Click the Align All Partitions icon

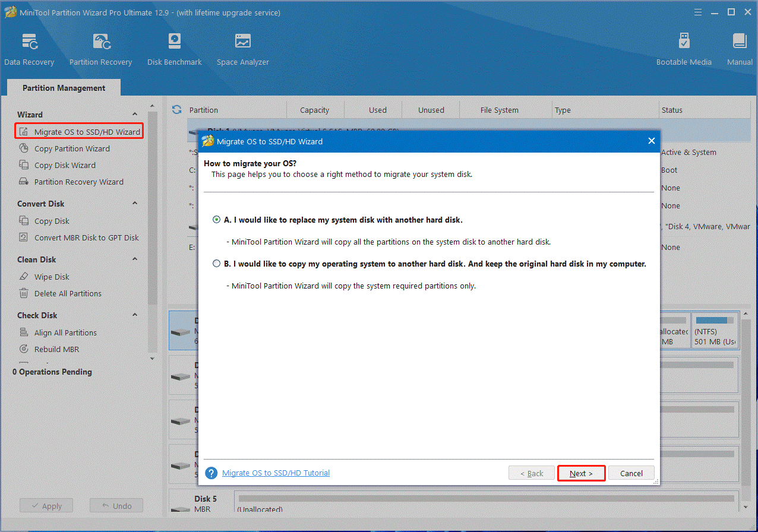[24, 332]
